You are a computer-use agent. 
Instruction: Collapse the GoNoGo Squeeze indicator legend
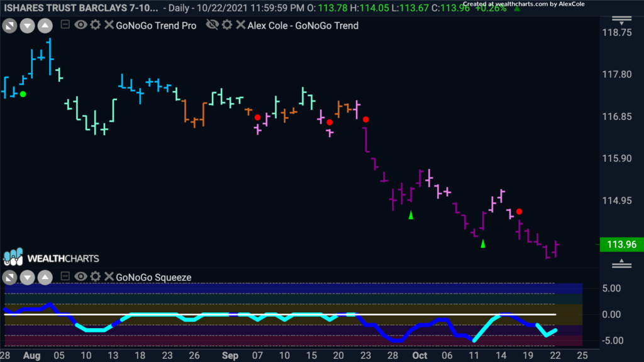(x=65, y=277)
